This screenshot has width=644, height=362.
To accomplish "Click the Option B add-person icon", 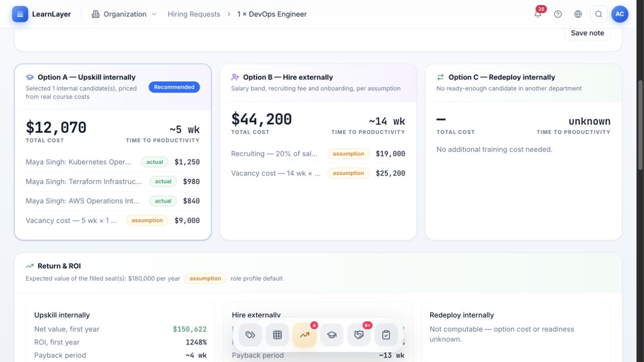I will [235, 77].
